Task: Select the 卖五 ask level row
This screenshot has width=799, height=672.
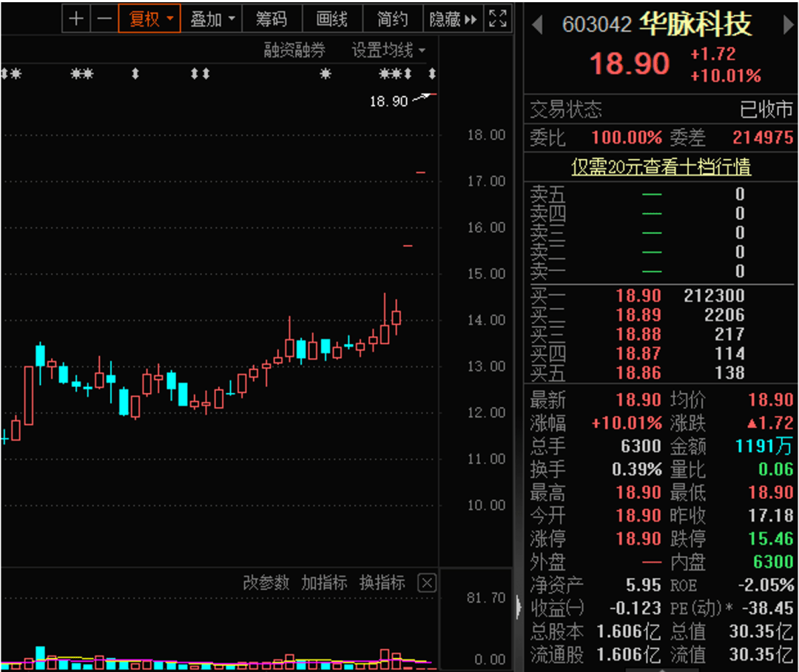Action: pos(661,194)
